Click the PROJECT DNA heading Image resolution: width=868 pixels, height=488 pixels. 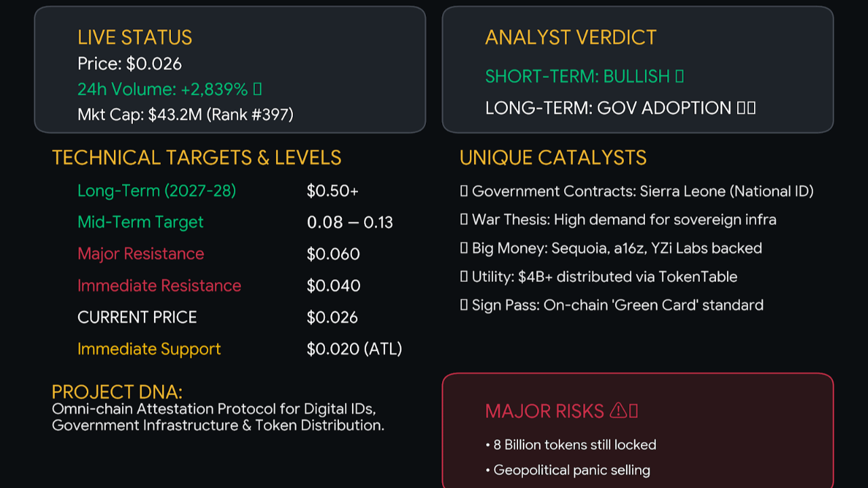[117, 392]
